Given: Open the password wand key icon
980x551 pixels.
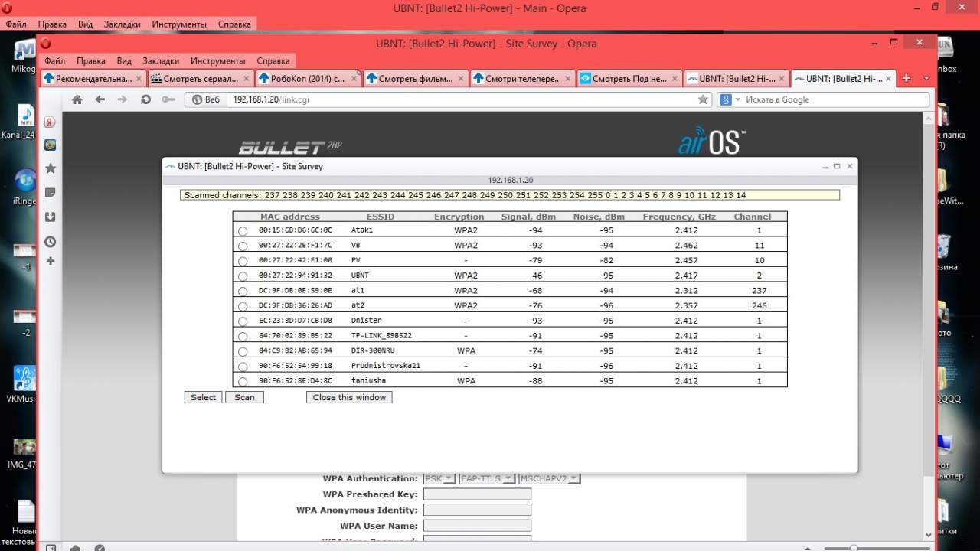Looking at the screenshot, I should pos(168,99).
